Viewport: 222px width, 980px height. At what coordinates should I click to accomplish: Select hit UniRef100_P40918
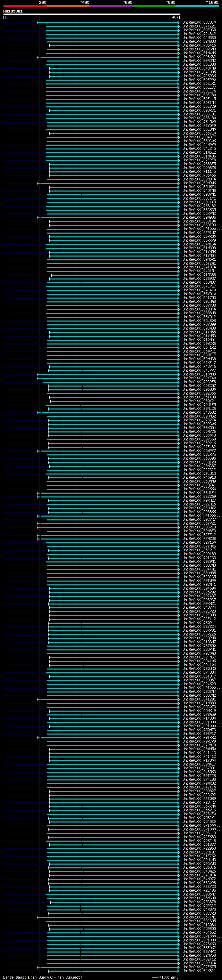point(199,477)
